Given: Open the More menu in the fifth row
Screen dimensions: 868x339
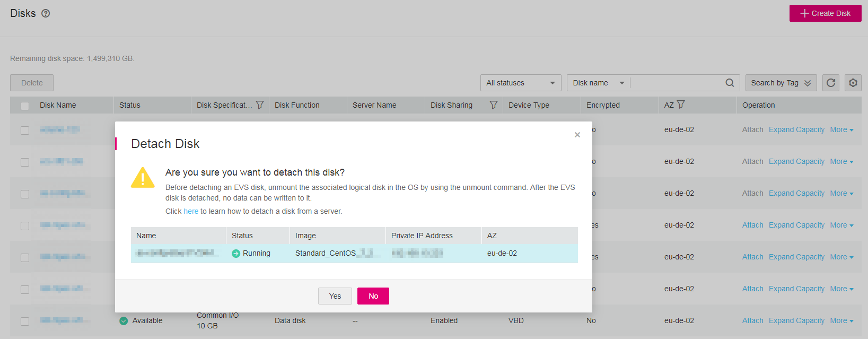Looking at the screenshot, I should click(x=841, y=257).
